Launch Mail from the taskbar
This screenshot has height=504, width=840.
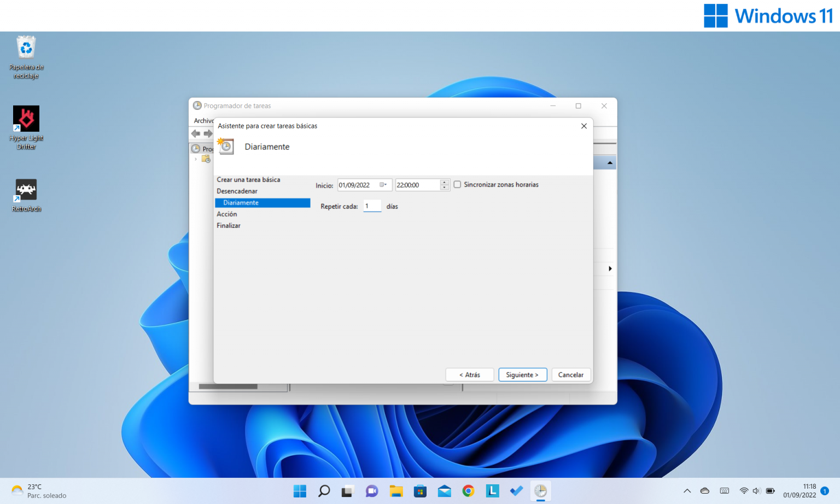444,490
